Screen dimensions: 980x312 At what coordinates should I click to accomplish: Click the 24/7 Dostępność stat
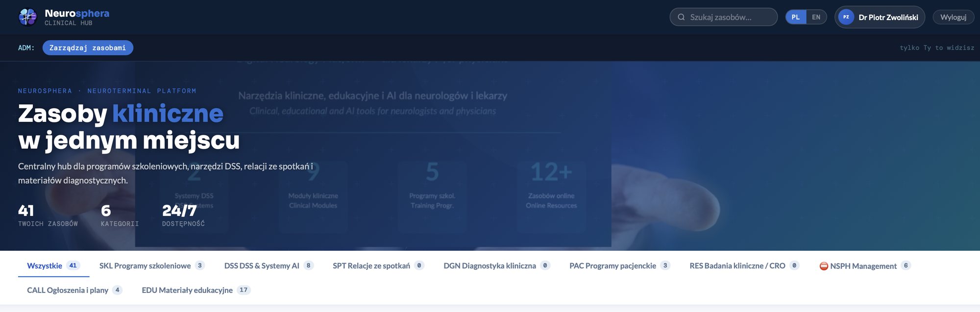click(x=183, y=216)
